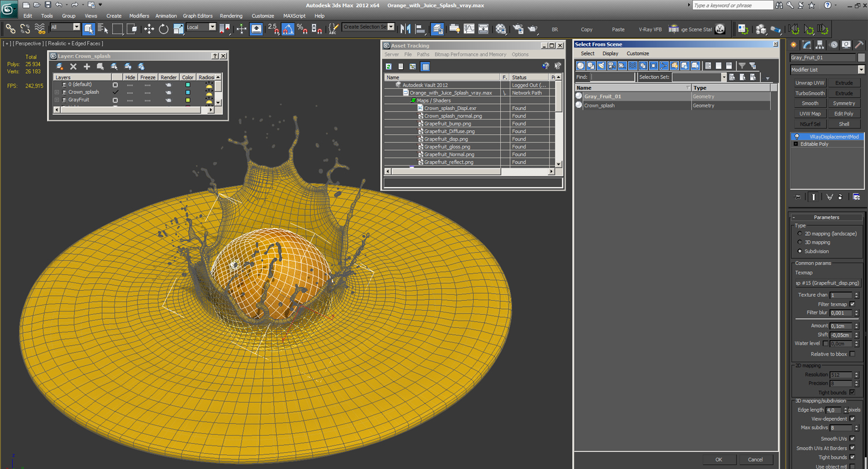
Task: Switch to the Create command panel
Action: [794, 45]
